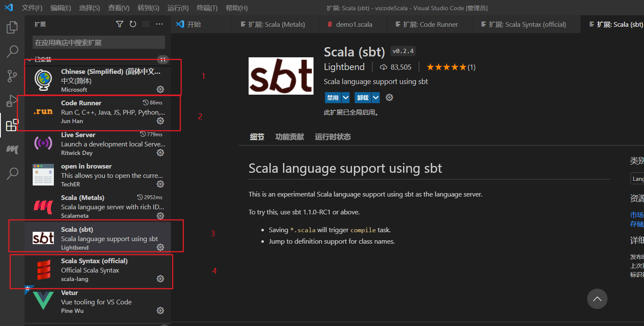
Task: Select the Run and Debug icon
Action: coord(11,101)
